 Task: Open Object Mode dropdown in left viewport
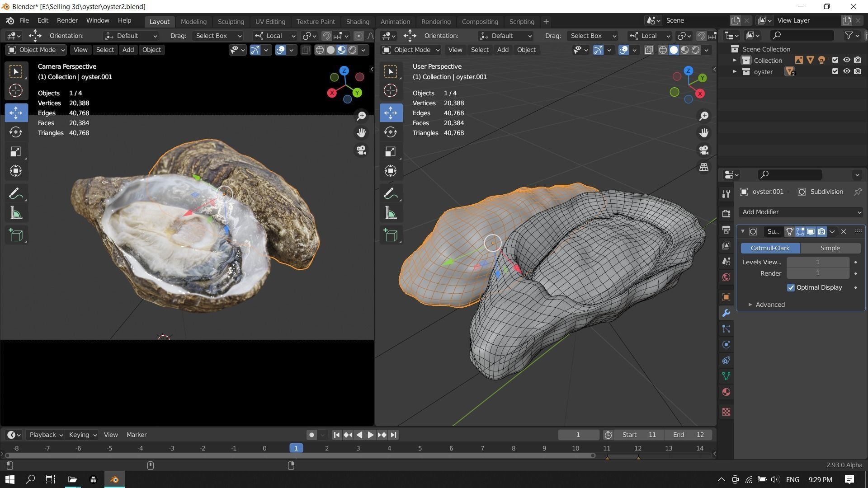point(36,50)
